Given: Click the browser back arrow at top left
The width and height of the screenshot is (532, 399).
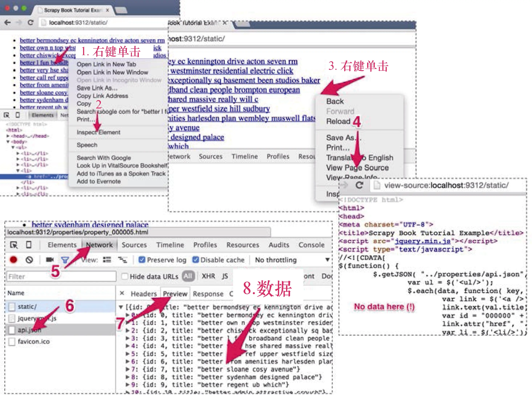Looking at the screenshot, I should pyautogui.click(x=8, y=23).
